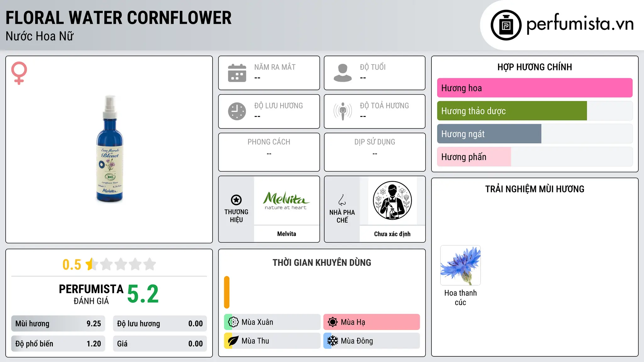
Task: Click the nose icon above Nhà pha chế
Action: point(342,200)
